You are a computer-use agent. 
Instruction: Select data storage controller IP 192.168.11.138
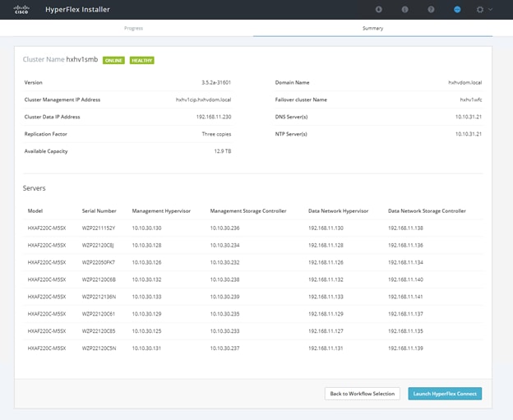pyautogui.click(x=405, y=228)
